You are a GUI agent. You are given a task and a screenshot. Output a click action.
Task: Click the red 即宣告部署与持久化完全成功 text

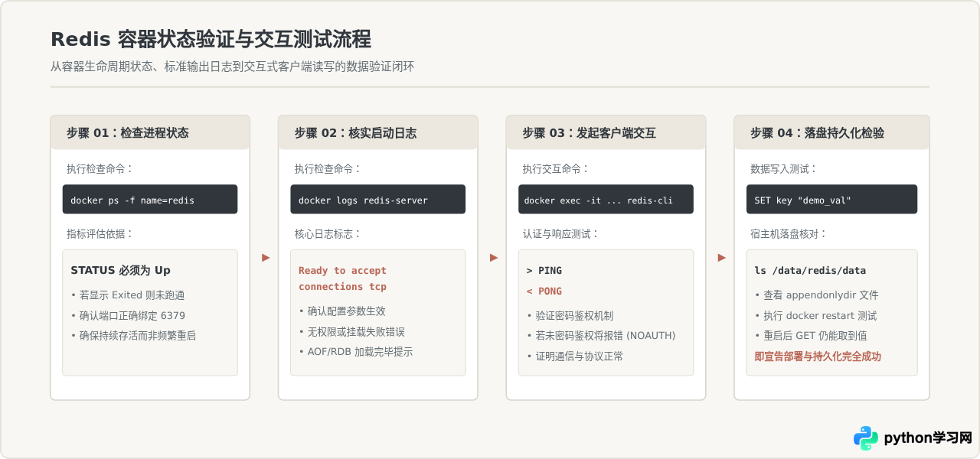coord(818,356)
